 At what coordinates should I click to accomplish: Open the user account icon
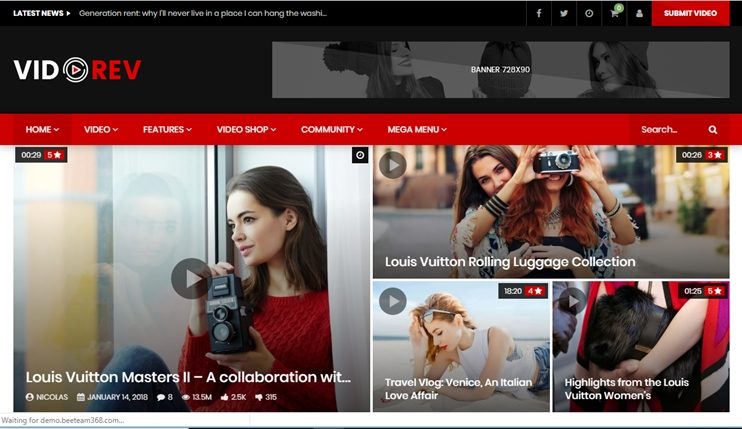[639, 13]
